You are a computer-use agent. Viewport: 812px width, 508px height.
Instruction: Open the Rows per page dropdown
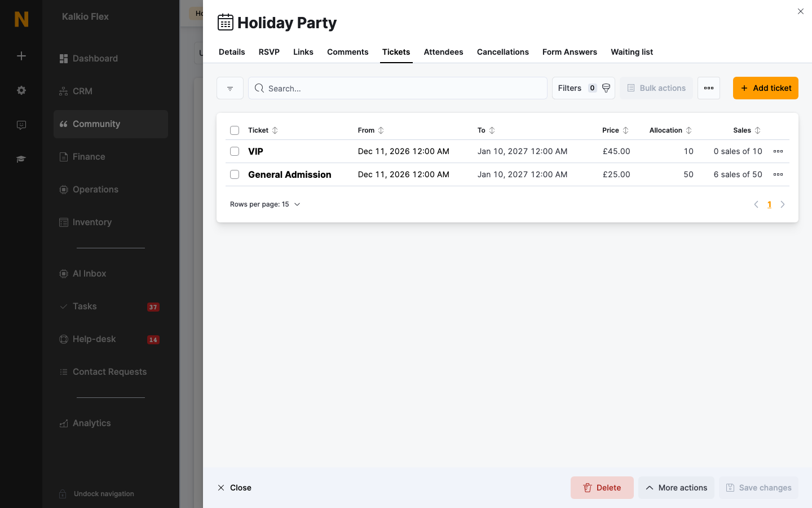pyautogui.click(x=265, y=204)
